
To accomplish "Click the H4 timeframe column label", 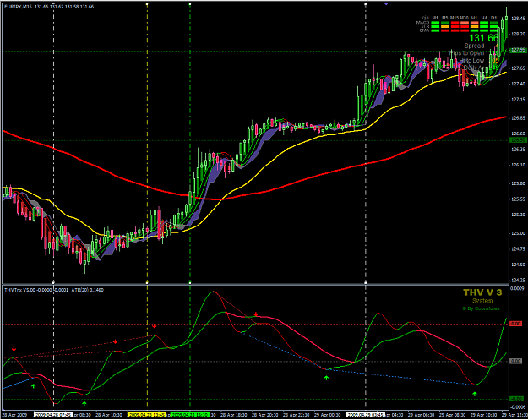I will (484, 18).
